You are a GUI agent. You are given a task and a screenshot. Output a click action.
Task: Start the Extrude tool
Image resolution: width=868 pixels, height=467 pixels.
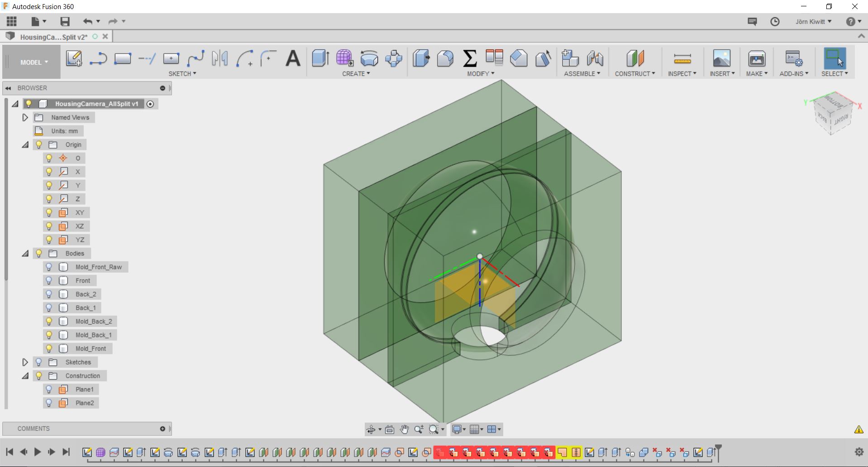click(320, 58)
